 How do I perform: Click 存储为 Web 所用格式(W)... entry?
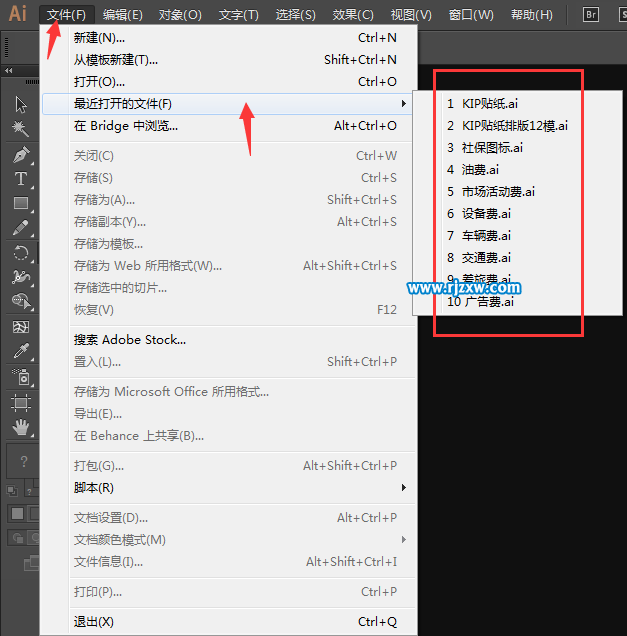[229, 266]
